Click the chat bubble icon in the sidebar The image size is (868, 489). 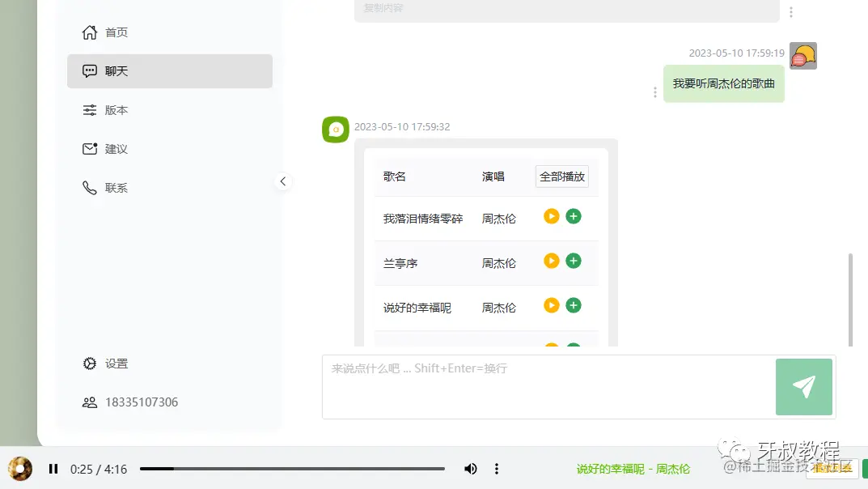point(90,71)
